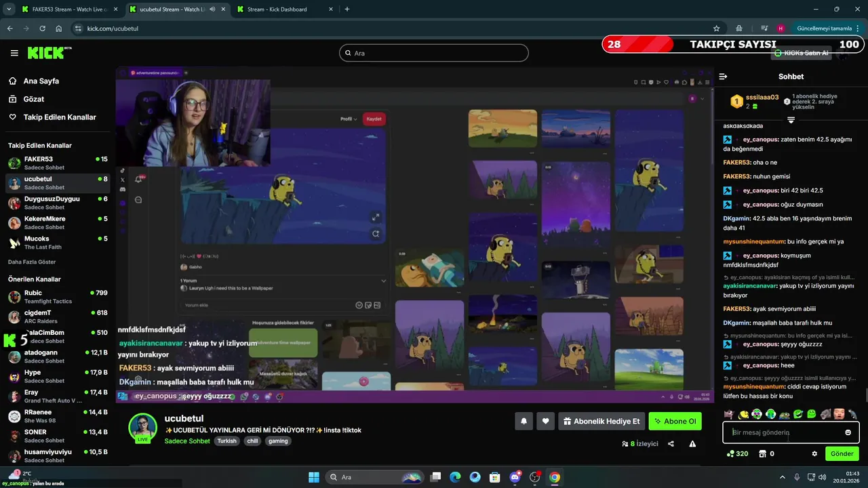View site information icon in address bar

(x=78, y=28)
